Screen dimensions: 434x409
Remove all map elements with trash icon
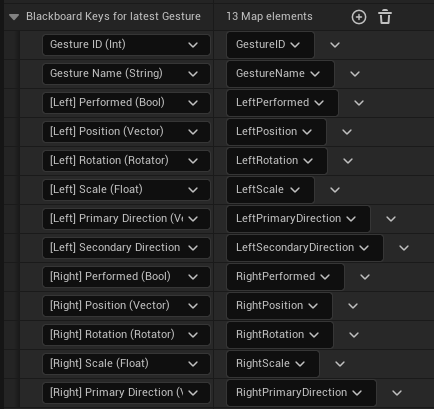385,17
